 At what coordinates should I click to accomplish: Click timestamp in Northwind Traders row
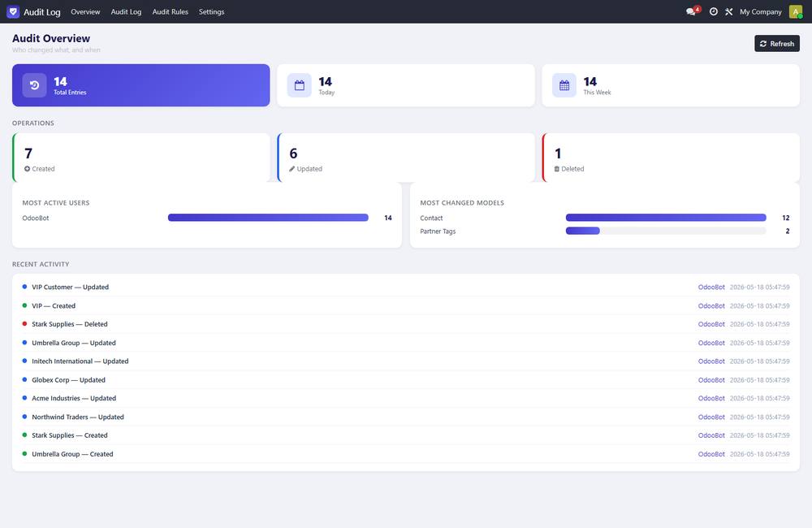click(x=760, y=417)
